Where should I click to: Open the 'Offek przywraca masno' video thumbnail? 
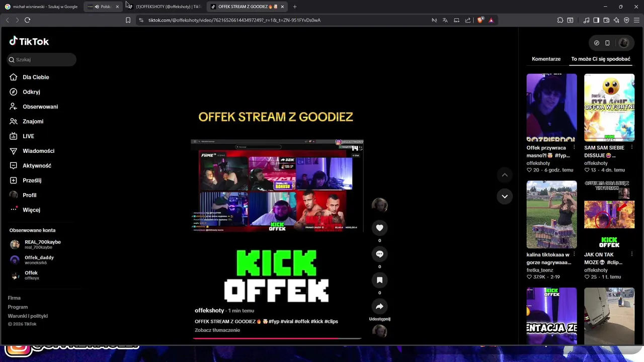tap(551, 108)
